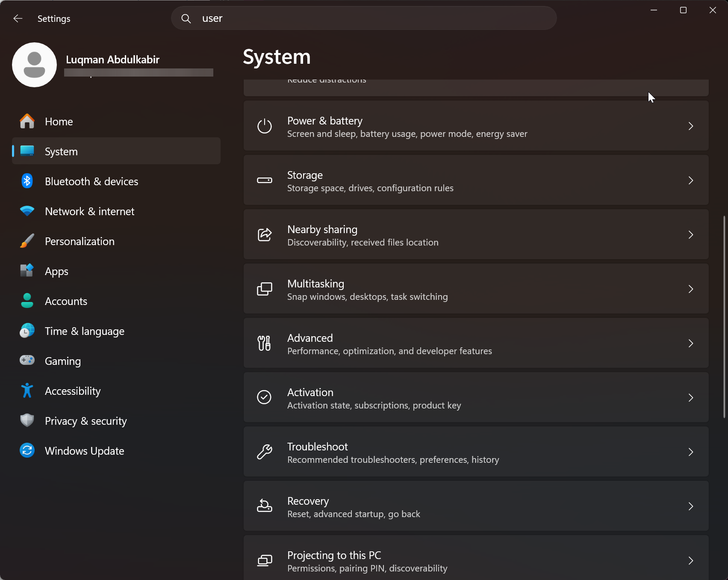Click the Wi-Fi network icon in sidebar
This screenshot has width=728, height=580.
(x=27, y=211)
